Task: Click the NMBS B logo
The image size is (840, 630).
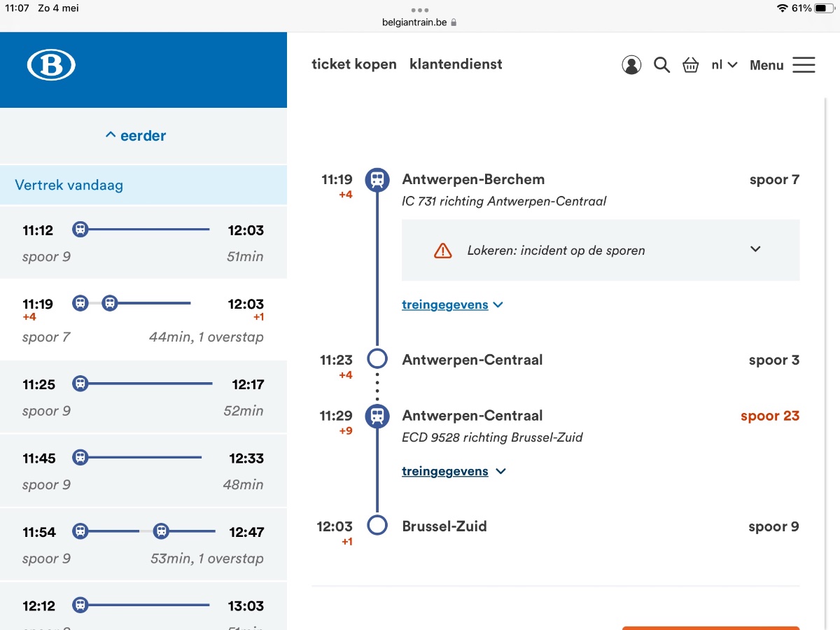Action: point(51,65)
